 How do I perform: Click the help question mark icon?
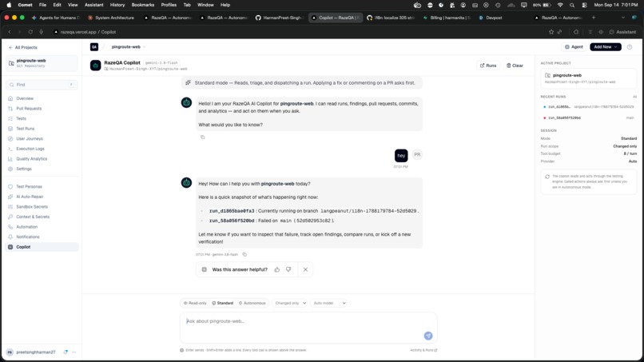coord(629,47)
